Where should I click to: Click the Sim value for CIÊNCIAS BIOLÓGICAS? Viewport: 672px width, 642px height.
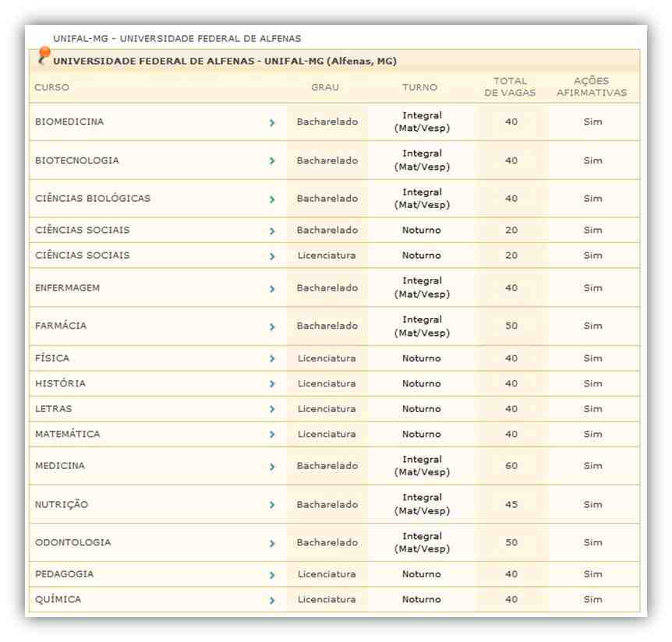[x=593, y=199]
